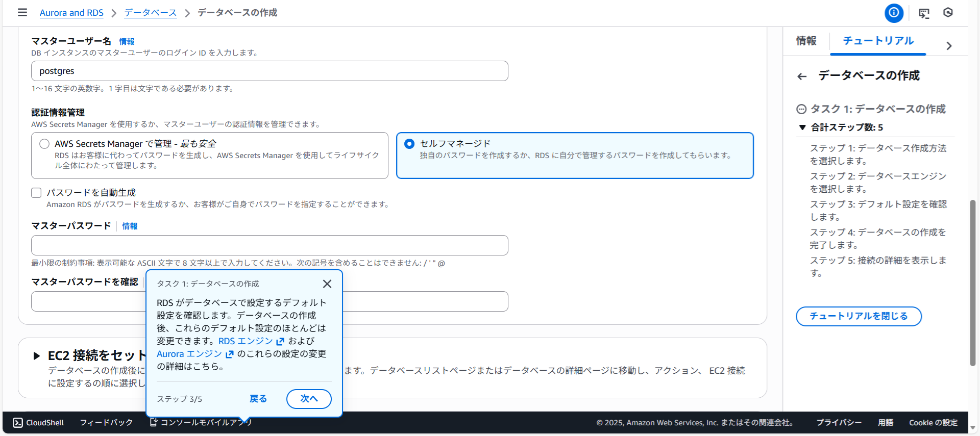Select the セルフマネージド radio option
Screen dimensions: 980x436
pos(409,144)
